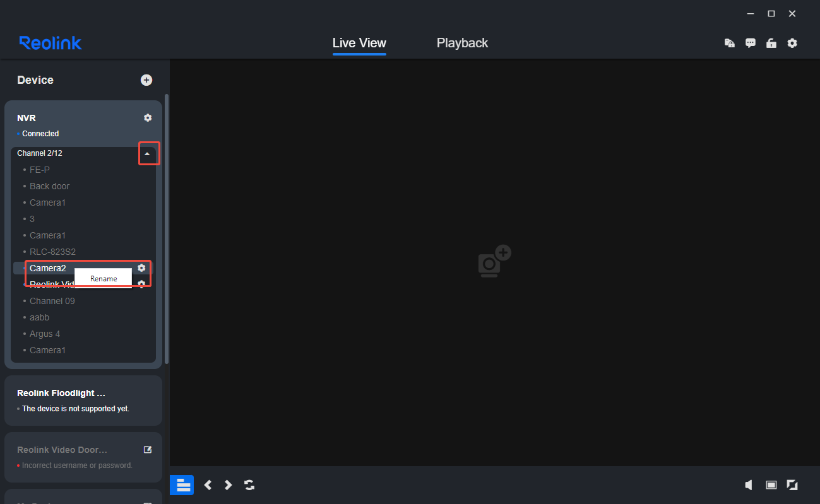Click the Device panel heading

tap(35, 80)
